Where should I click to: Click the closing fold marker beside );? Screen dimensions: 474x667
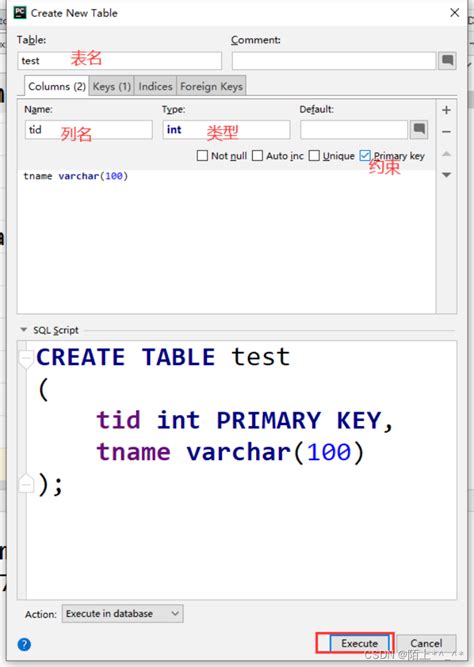(26, 483)
